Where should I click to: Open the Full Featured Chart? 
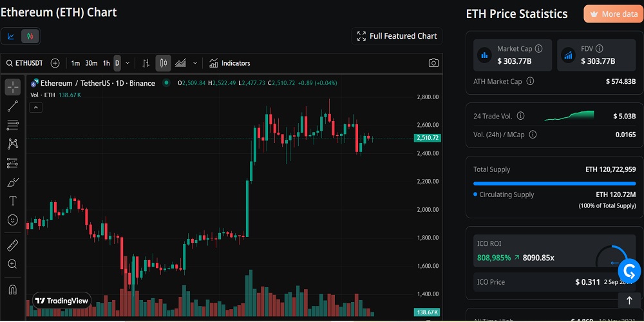click(x=397, y=36)
